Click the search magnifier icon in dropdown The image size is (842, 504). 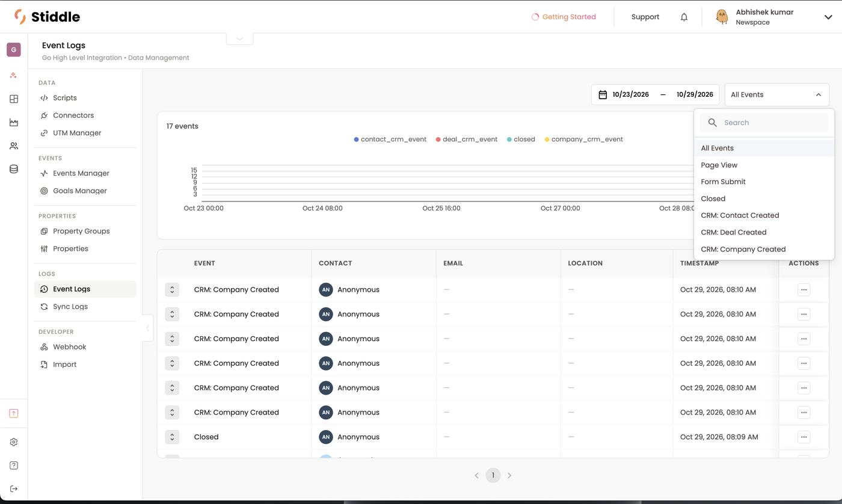coord(713,123)
